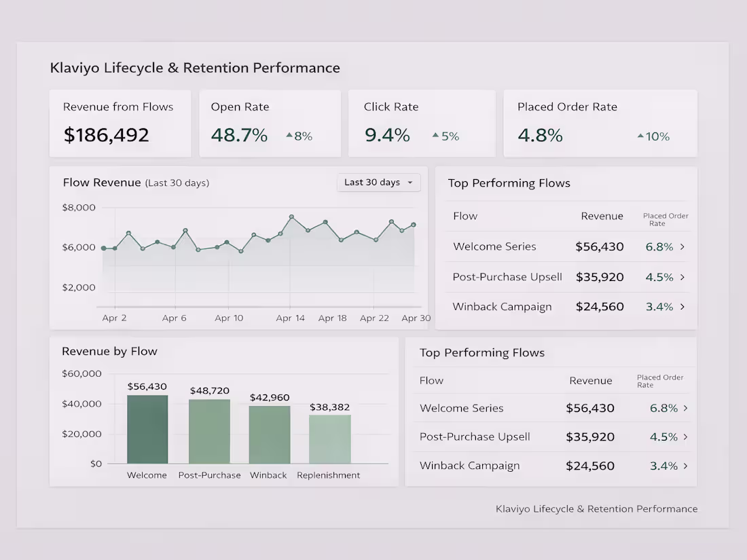Viewport: 747px width, 560px height.
Task: Click Winback Campaign chevron in lower table
Action: click(x=686, y=466)
